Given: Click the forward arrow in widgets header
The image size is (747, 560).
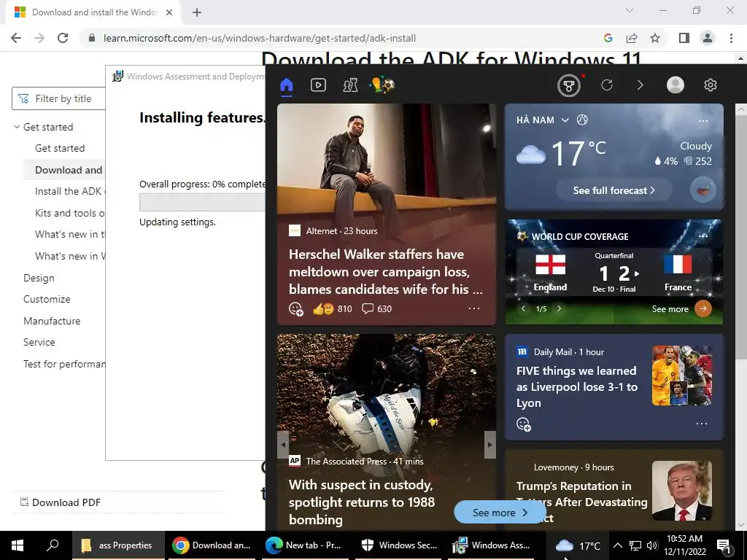Looking at the screenshot, I should [x=640, y=85].
